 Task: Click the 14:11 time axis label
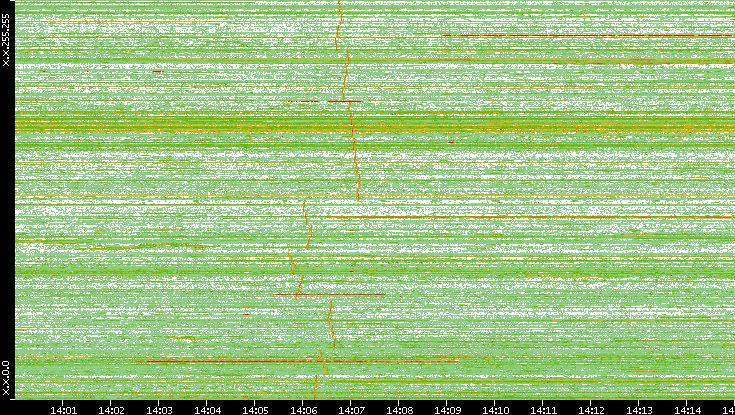[x=543, y=410]
